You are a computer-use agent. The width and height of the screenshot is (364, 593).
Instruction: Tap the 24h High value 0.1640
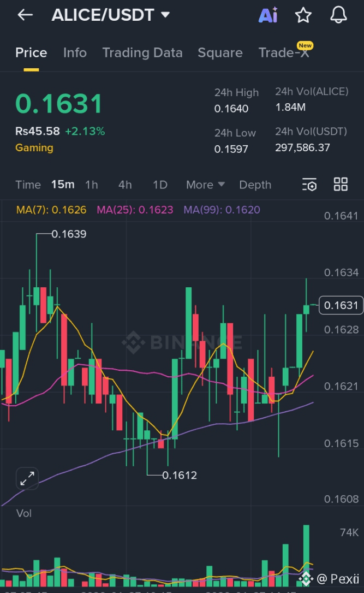tap(231, 109)
